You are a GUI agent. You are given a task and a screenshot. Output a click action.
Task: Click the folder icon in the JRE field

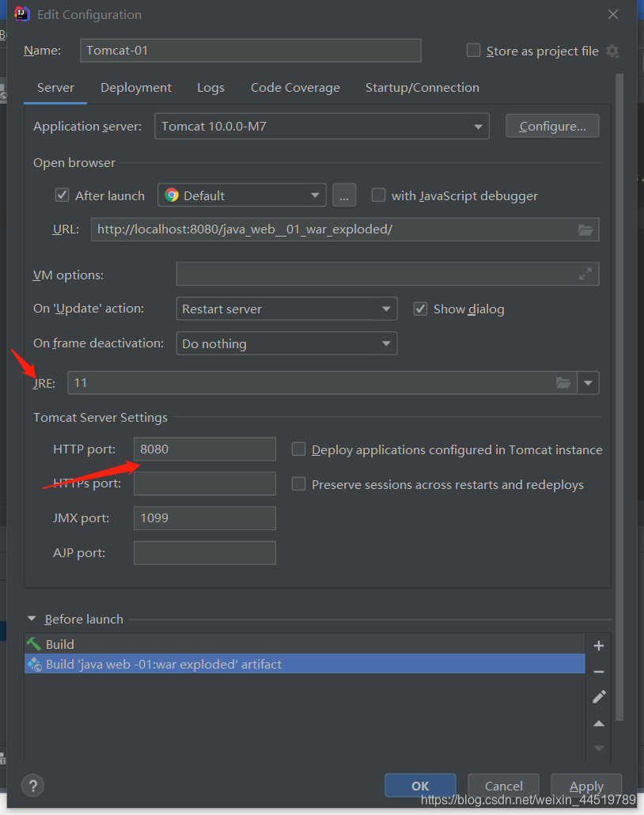[563, 383]
